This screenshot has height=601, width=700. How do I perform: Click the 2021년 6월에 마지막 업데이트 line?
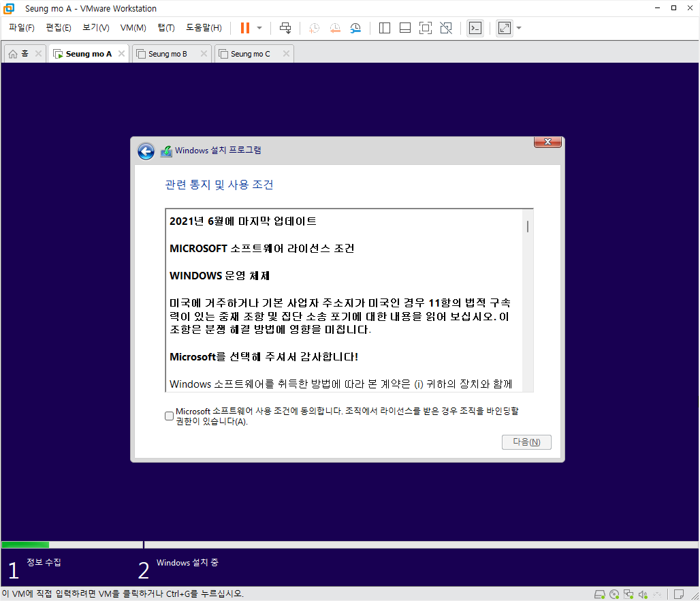(243, 221)
